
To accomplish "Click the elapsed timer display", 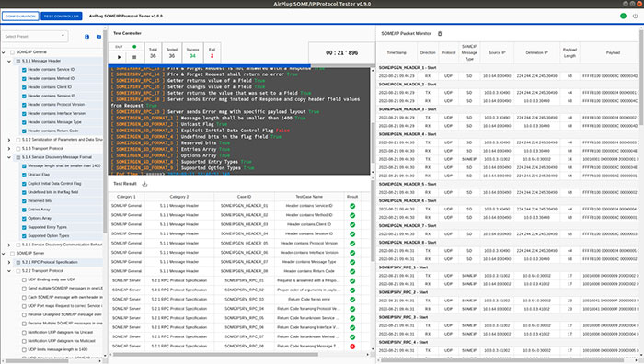I will point(341,52).
